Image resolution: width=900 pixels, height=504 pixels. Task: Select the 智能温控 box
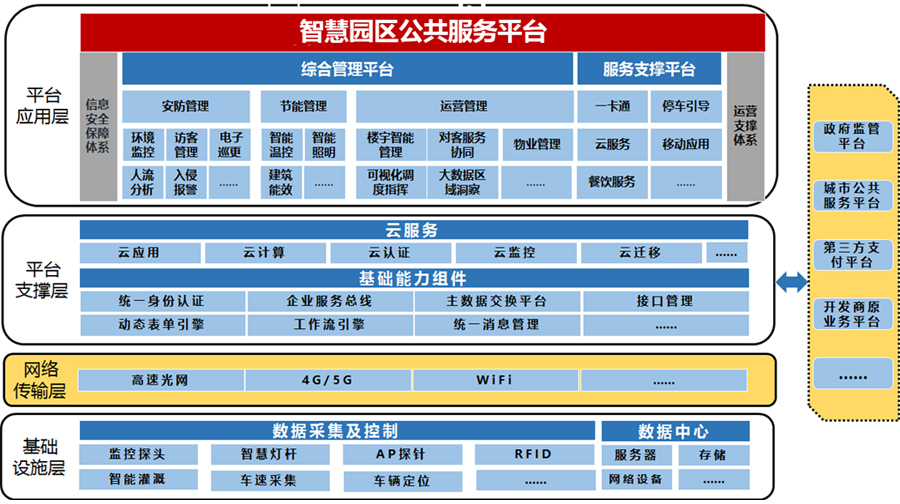click(x=281, y=144)
